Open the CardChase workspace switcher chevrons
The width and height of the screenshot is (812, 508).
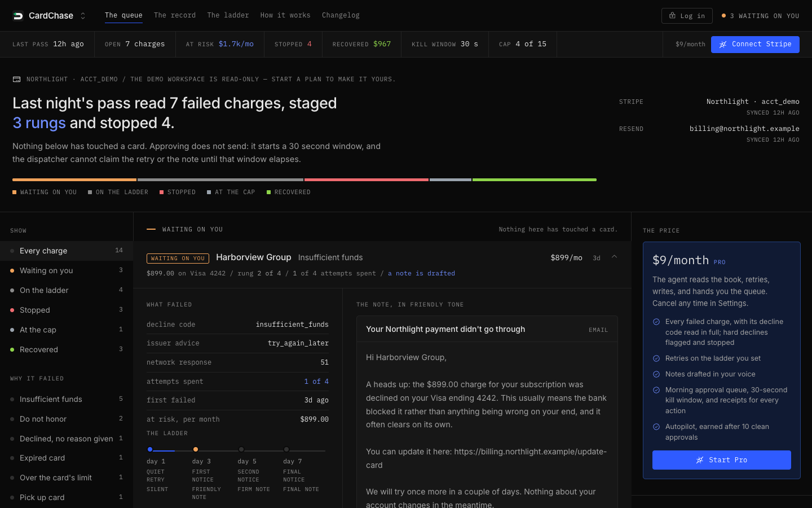pyautogui.click(x=83, y=16)
